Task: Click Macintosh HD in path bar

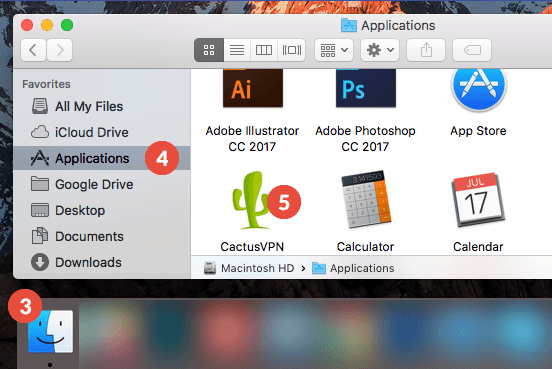Action: click(x=249, y=268)
